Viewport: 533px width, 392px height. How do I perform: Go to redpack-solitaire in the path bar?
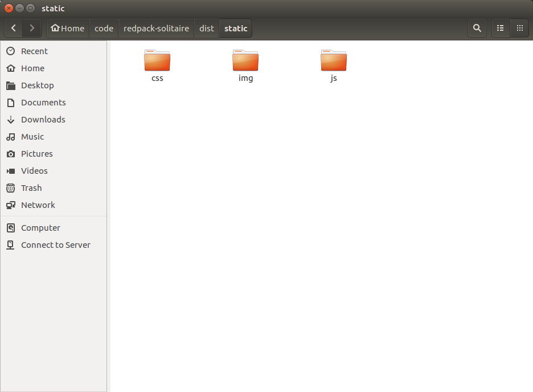(156, 28)
